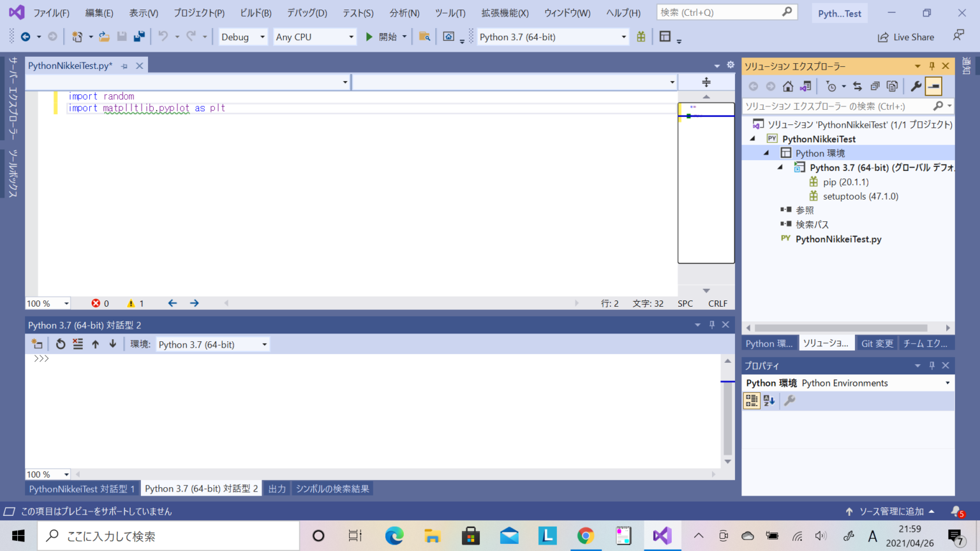980x551 pixels.
Task: Pin the interactive window
Action: point(711,325)
